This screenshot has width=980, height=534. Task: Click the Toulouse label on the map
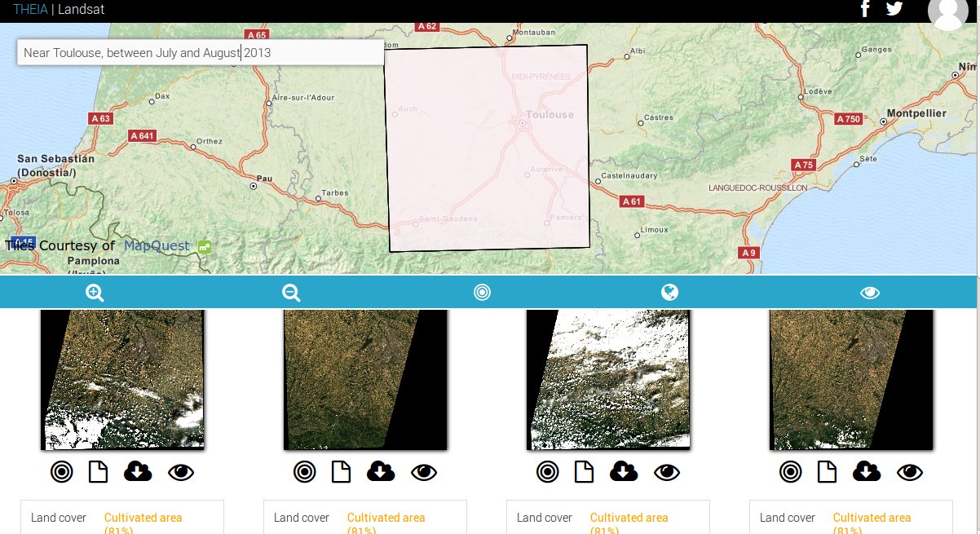tap(550, 115)
